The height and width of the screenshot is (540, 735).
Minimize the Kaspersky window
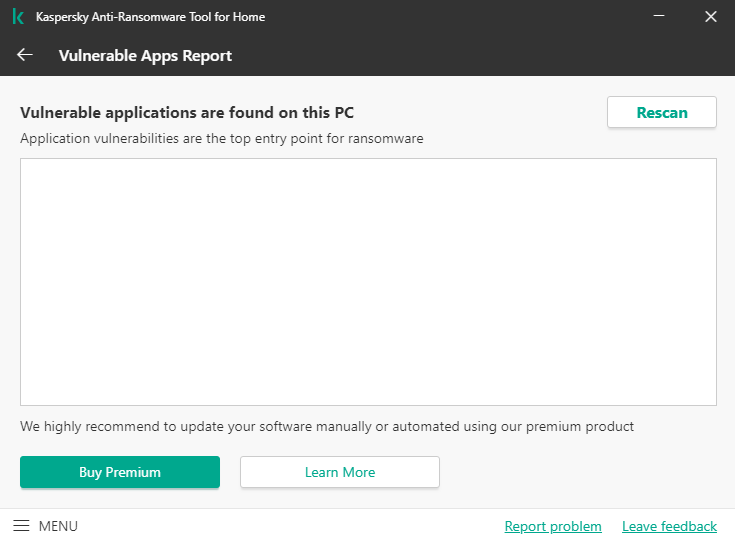659,17
